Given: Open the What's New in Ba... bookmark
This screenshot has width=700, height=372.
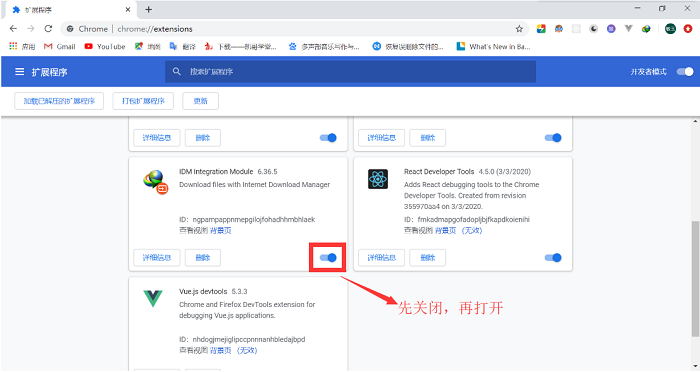Looking at the screenshot, I should pyautogui.click(x=494, y=46).
